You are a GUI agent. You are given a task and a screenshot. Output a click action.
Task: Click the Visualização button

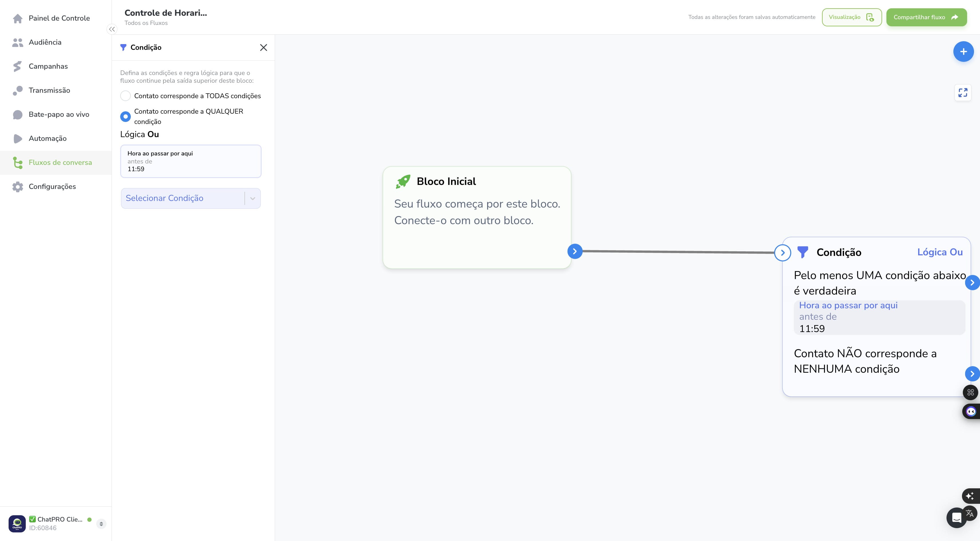pyautogui.click(x=851, y=17)
